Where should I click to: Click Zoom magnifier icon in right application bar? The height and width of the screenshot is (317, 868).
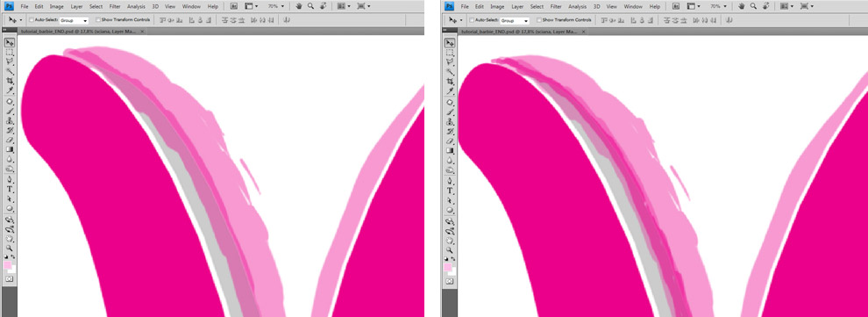(x=753, y=6)
